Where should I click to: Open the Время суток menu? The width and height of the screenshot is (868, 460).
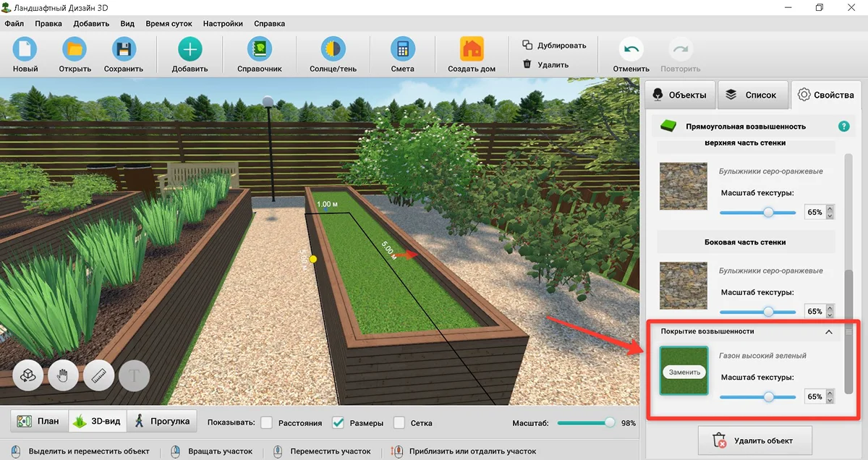pos(169,23)
